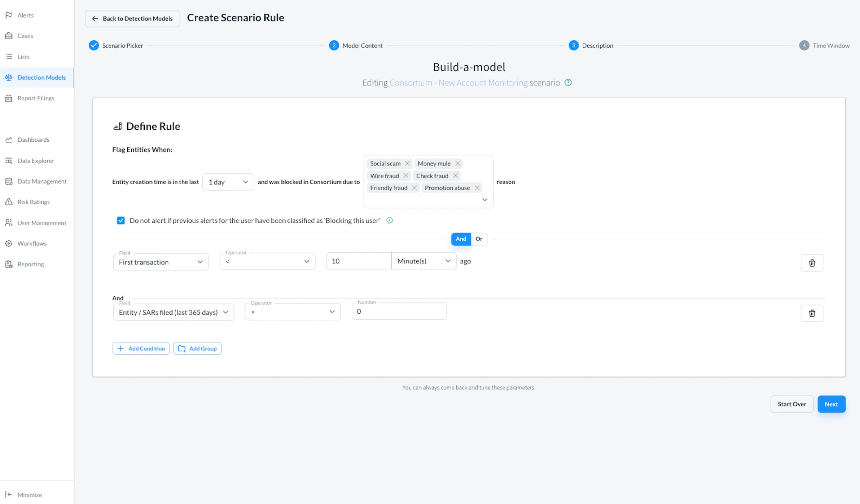The image size is (860, 504).
Task: Open Report Filings in the sidebar
Action: coord(36,98)
